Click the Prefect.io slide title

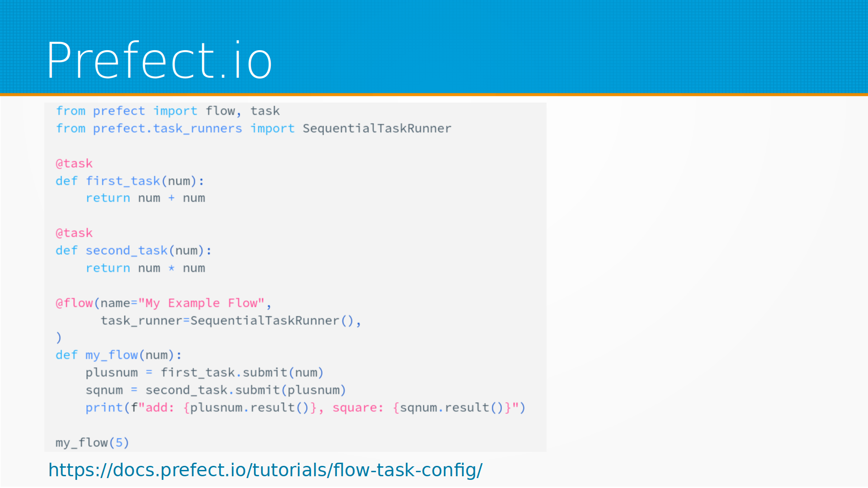tap(159, 61)
